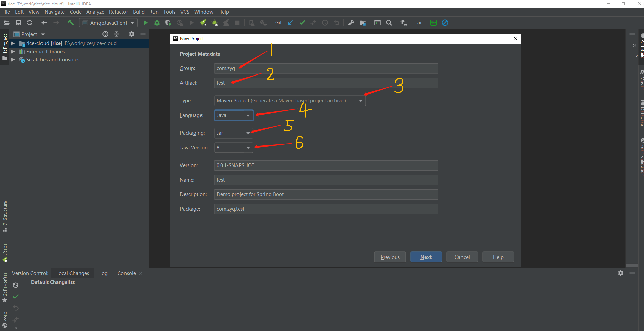Open the Language Java dropdown
The width and height of the screenshot is (644, 331).
(x=233, y=115)
